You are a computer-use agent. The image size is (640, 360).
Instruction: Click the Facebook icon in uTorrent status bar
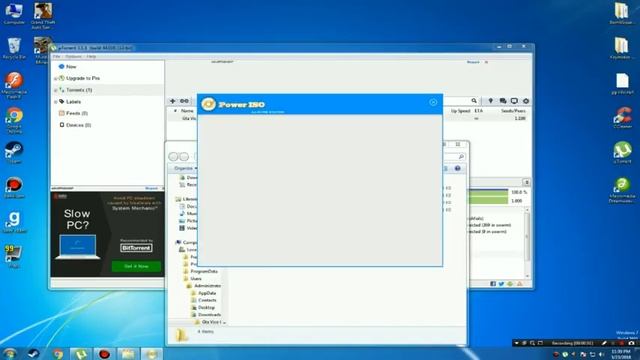(493, 284)
